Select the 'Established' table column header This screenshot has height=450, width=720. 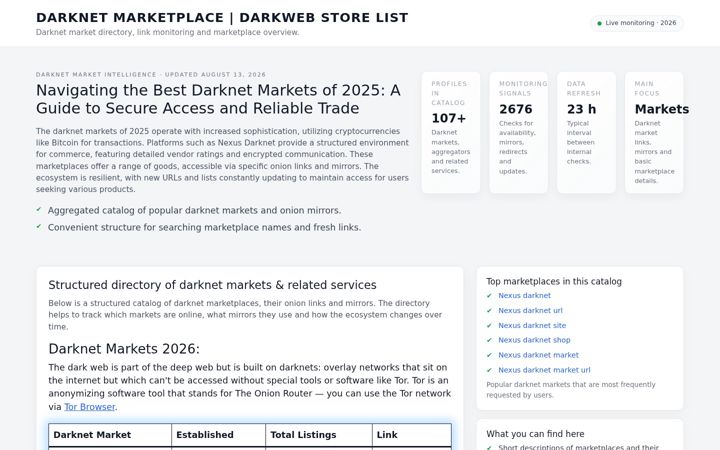click(x=219, y=435)
